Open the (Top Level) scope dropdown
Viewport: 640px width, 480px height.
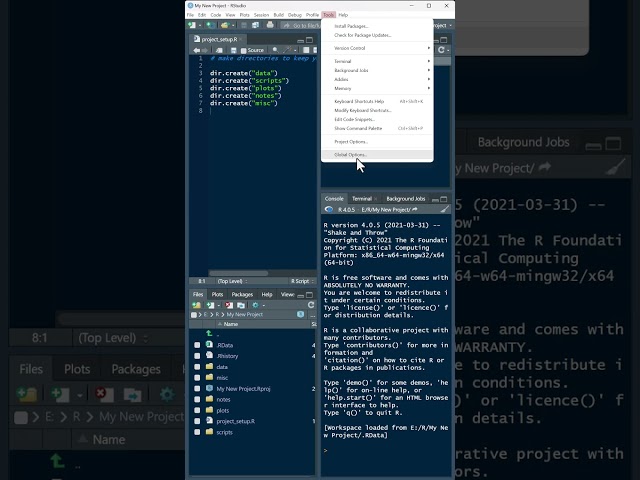tap(232, 281)
